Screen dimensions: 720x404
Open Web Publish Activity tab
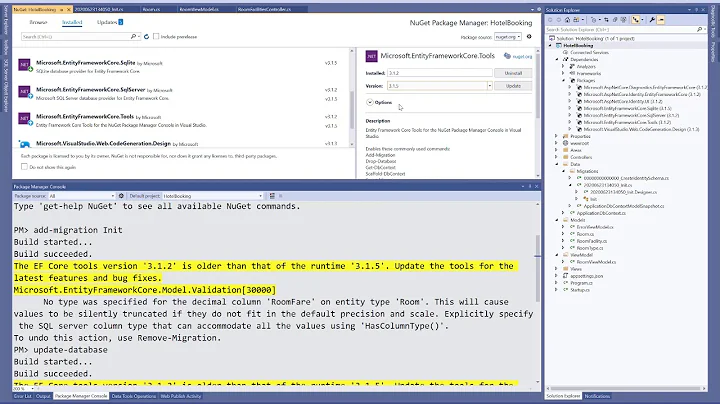point(180,396)
